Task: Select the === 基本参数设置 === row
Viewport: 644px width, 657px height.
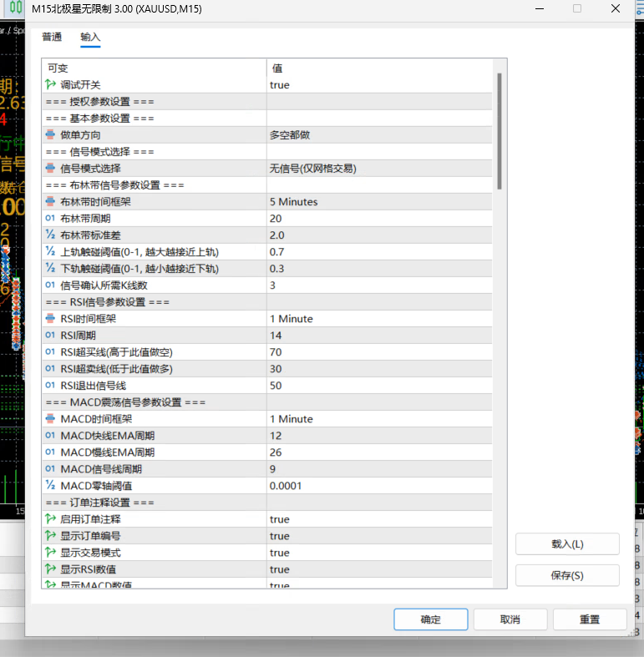Action: (267, 119)
